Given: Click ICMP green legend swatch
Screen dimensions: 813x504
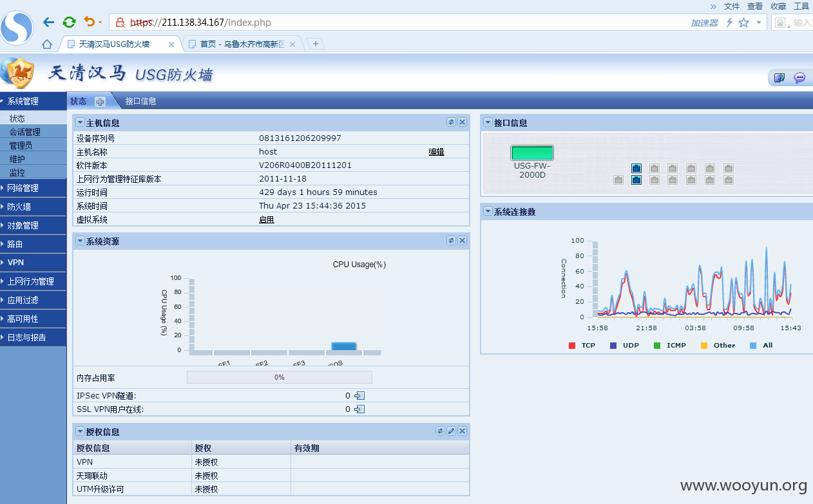Looking at the screenshot, I should click(x=657, y=346).
